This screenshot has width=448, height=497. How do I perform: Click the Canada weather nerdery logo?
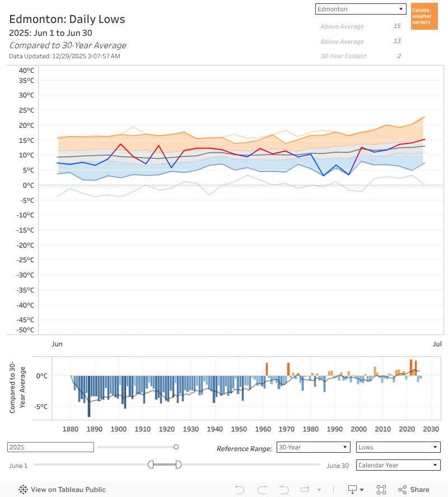click(424, 16)
